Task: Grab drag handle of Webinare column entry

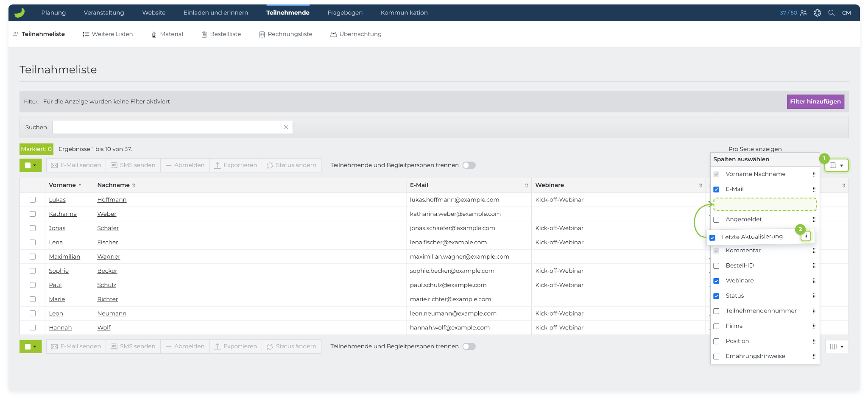Action: [x=814, y=281]
